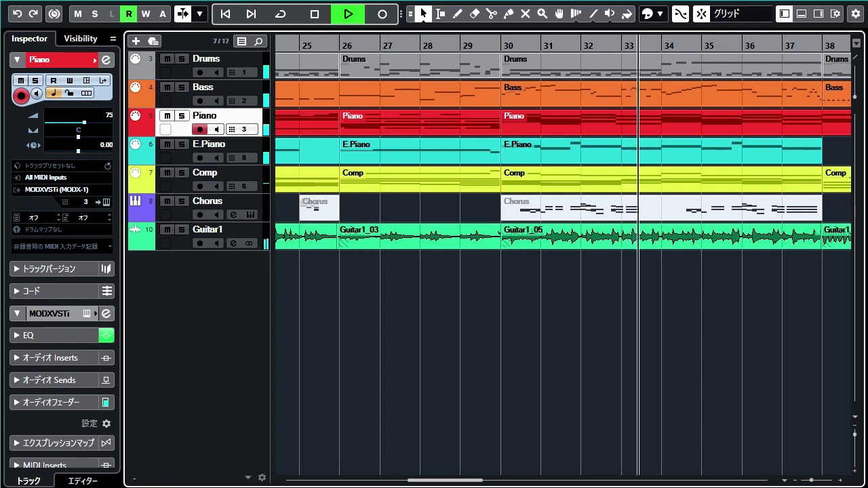Screen dimensions: 868x488
Task: Select the Split scissors tool
Action: pos(491,14)
